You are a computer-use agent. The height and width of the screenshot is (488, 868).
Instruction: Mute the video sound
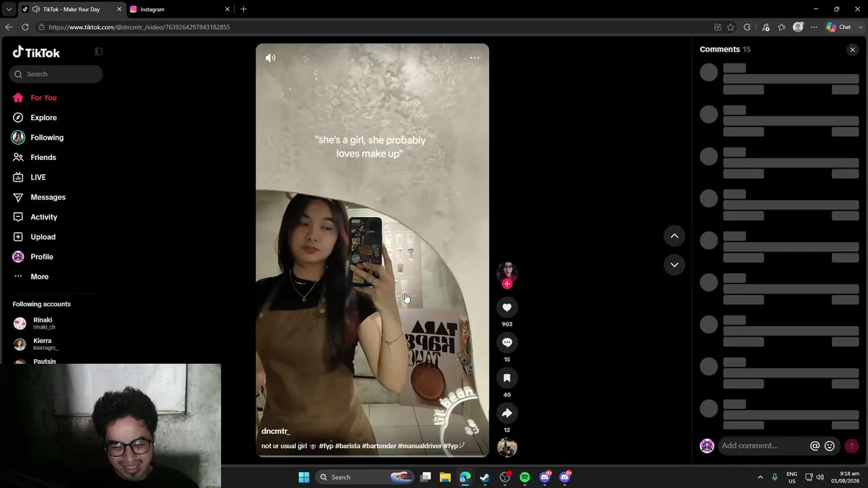271,58
